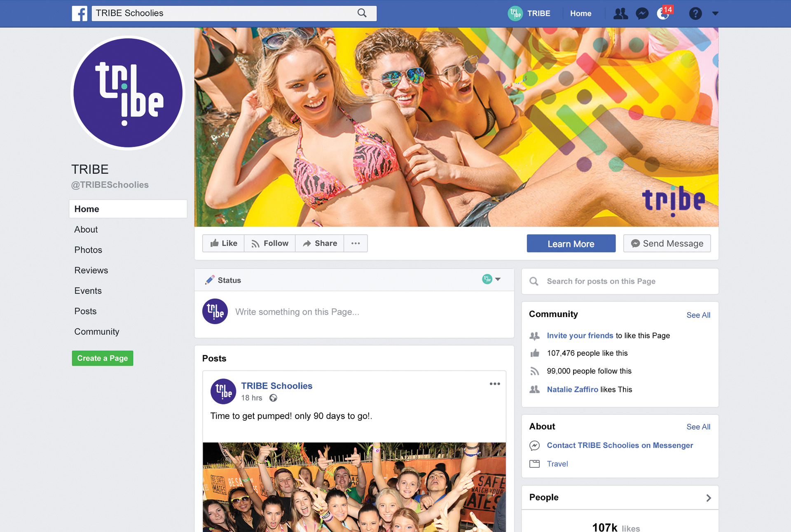
Task: Click Messenger icon in About box
Action: pos(534,446)
